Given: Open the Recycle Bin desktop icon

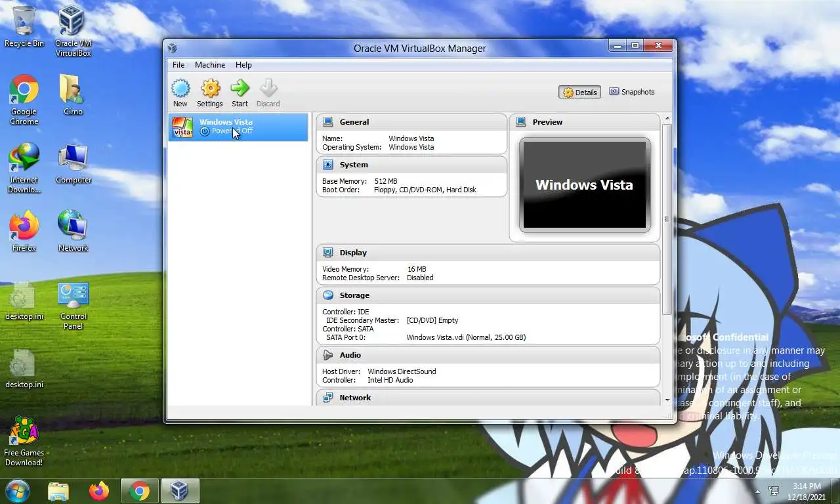Looking at the screenshot, I should coord(24,26).
